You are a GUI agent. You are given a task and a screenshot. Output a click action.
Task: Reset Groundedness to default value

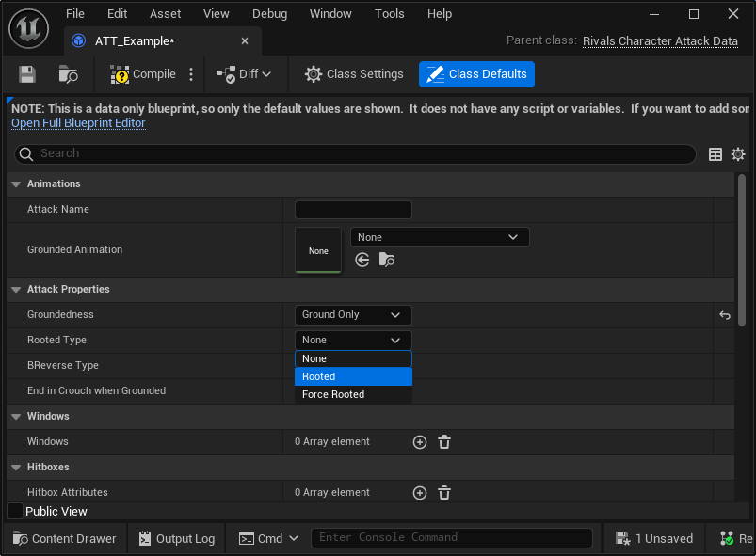pos(725,315)
